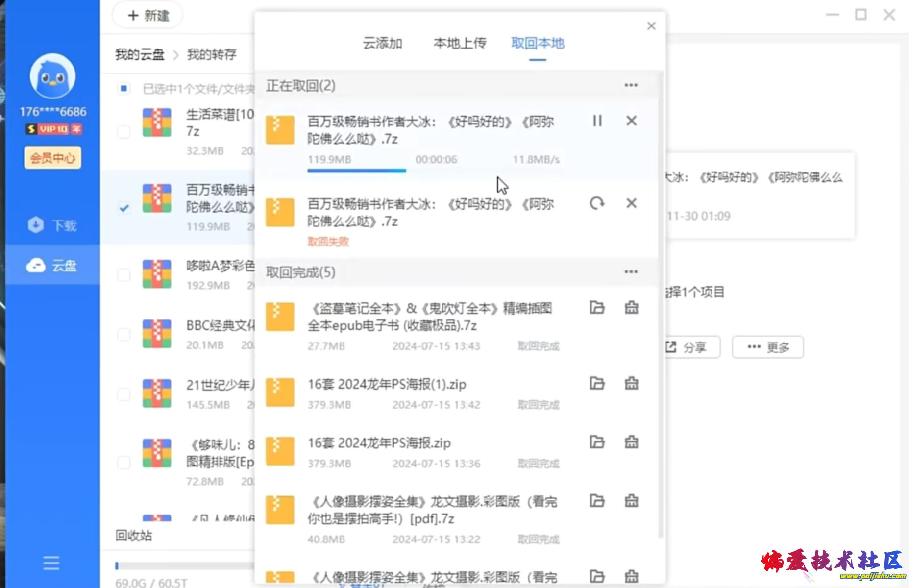Check the 生活菜谱 file checkbox

[x=124, y=132]
